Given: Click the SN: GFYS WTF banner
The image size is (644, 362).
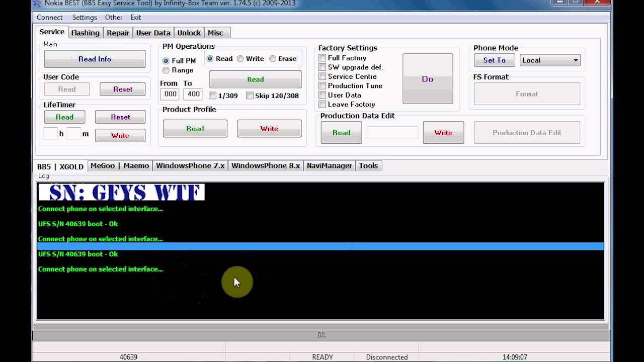Looking at the screenshot, I should 121,192.
